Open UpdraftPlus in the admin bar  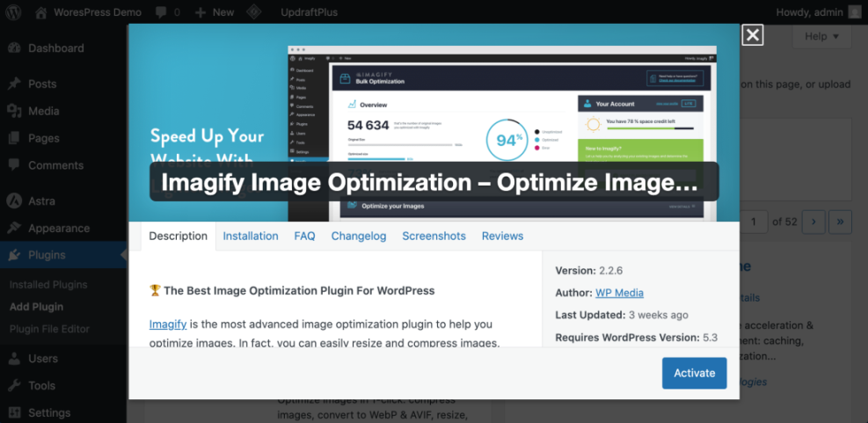pos(309,12)
